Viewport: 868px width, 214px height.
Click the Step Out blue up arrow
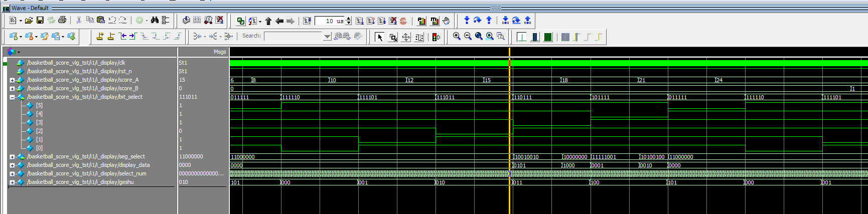(489, 20)
